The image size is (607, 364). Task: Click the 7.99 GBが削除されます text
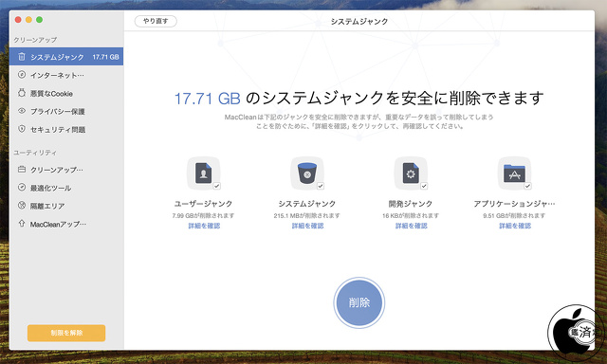203,215
